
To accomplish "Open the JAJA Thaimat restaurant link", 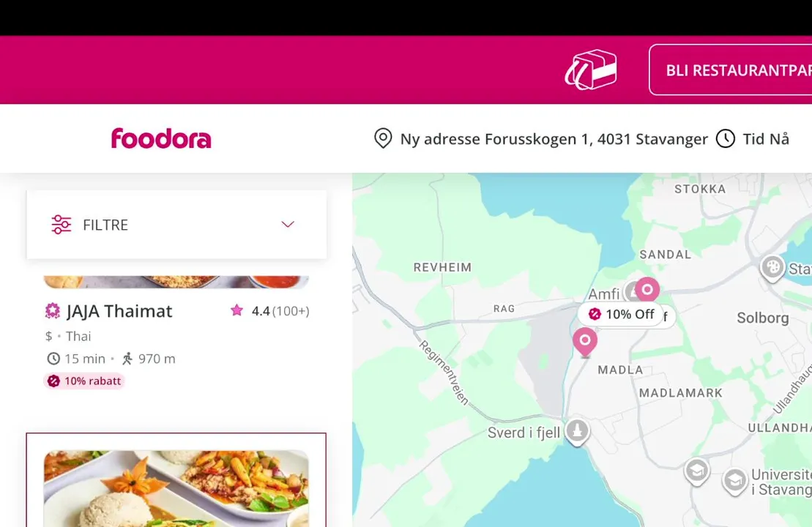I will click(x=119, y=311).
